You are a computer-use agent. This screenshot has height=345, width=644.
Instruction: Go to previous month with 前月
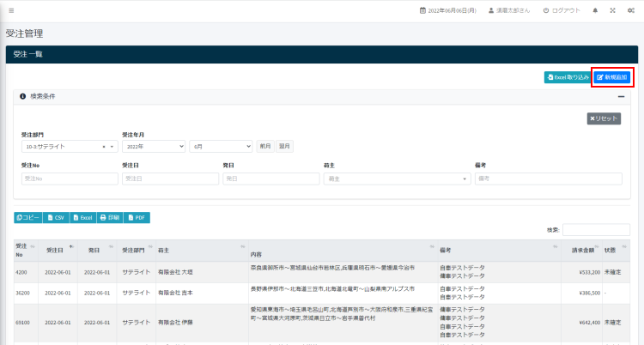click(x=264, y=147)
